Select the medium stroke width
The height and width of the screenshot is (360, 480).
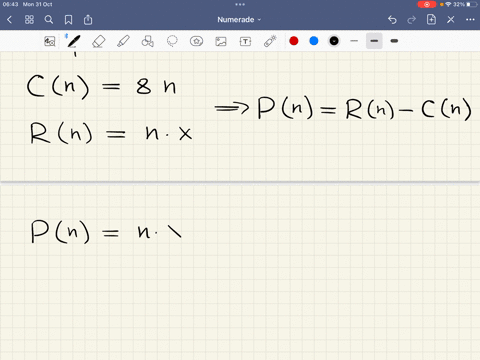(374, 41)
